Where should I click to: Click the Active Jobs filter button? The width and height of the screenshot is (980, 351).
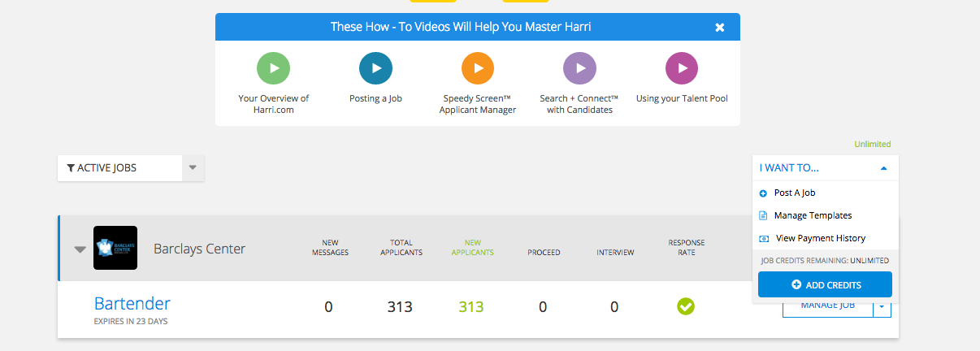[120, 168]
